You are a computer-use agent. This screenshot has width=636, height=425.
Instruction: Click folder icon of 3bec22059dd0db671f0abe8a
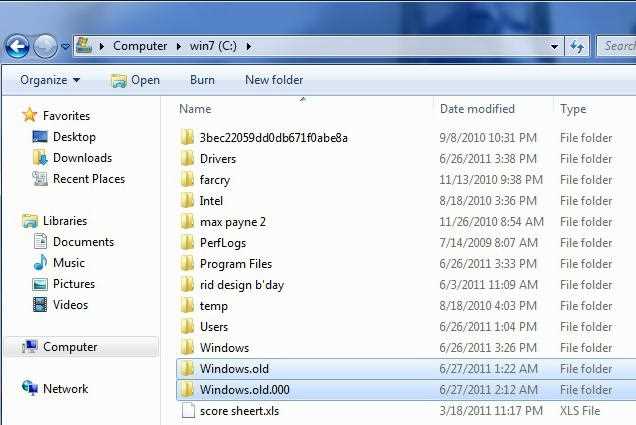[187, 137]
